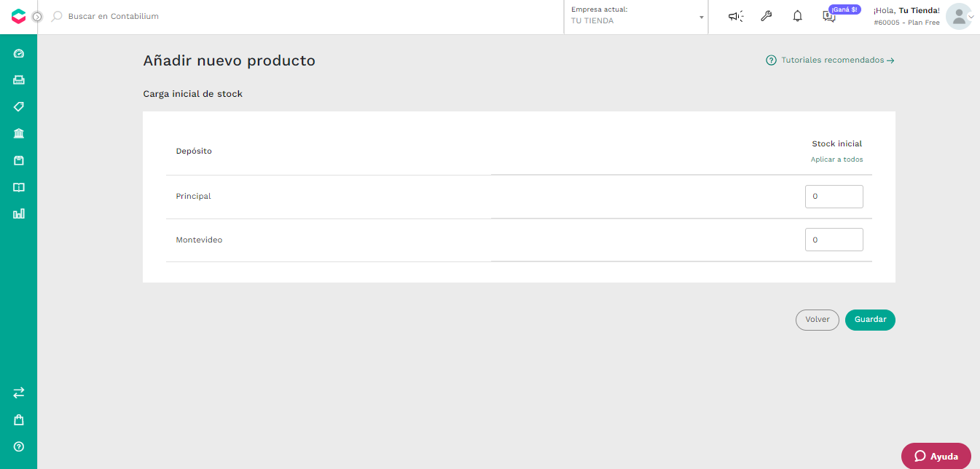This screenshot has height=469, width=980.
Task: Open the megaphone announcements icon
Action: click(736, 16)
